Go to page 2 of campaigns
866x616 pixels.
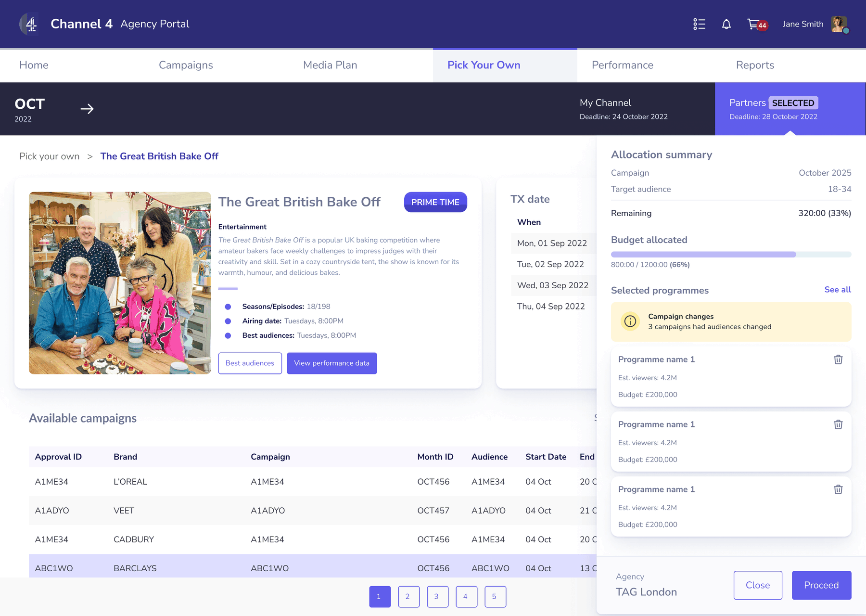(409, 597)
